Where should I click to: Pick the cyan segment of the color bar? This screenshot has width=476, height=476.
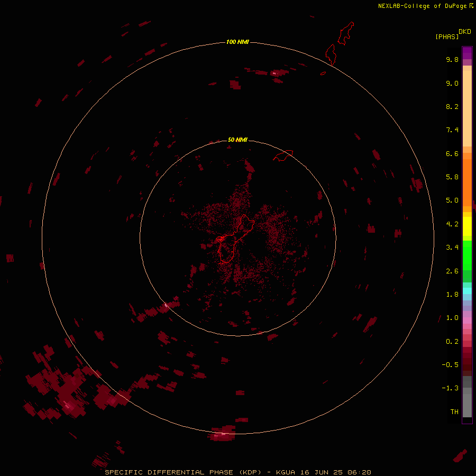coord(467,291)
